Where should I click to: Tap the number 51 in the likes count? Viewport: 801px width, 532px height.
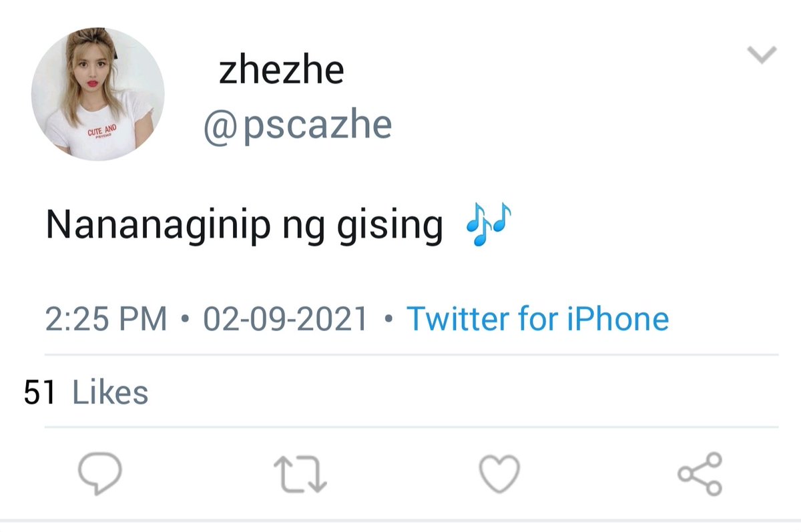tap(39, 392)
